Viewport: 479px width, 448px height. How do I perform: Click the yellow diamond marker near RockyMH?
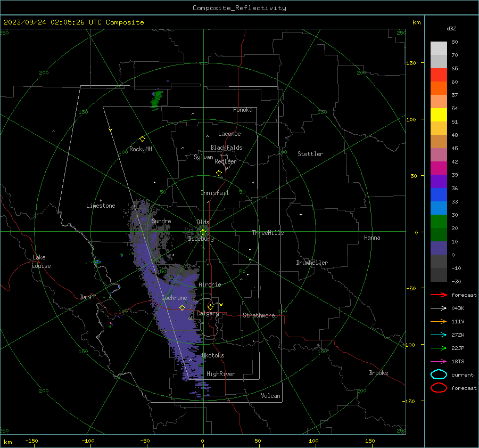coord(142,139)
